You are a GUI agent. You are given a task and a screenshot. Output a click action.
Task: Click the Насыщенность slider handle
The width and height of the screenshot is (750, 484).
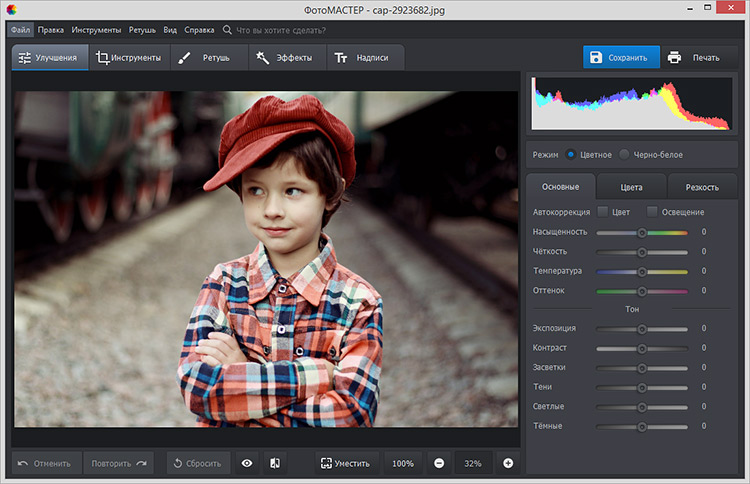point(642,232)
